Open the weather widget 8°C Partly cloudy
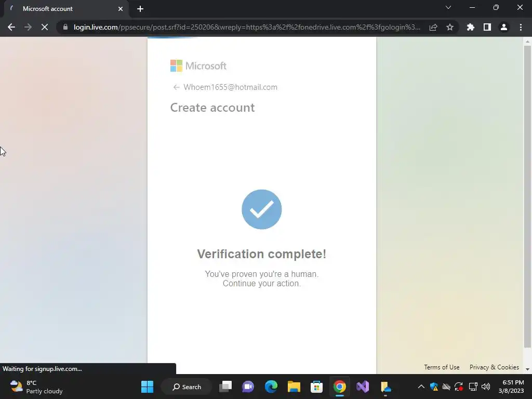Image resolution: width=532 pixels, height=399 pixels. pyautogui.click(x=36, y=387)
